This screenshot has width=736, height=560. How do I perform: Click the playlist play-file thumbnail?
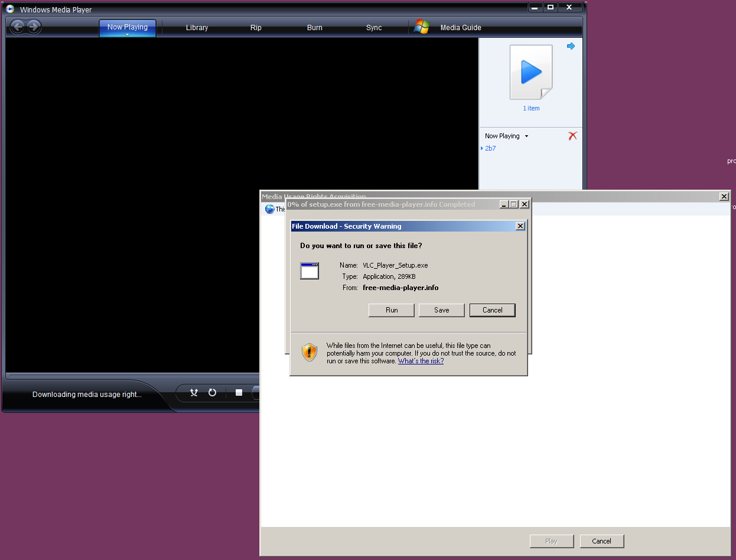tap(531, 72)
